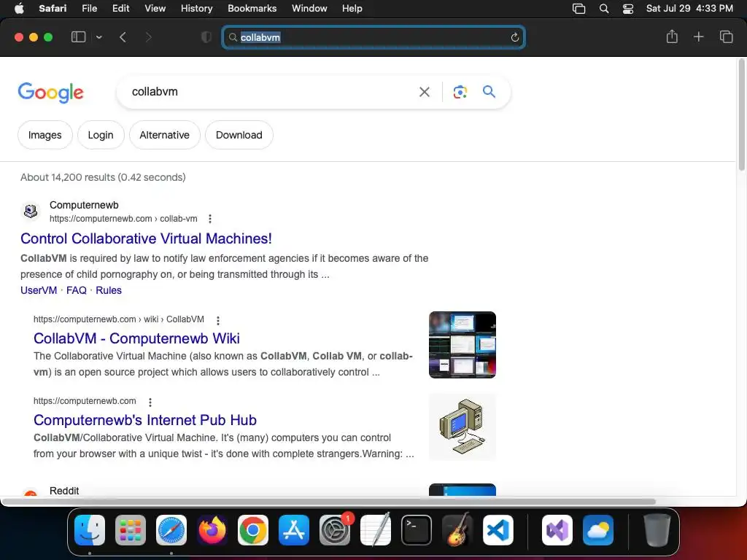747x560 pixels.
Task: Open Finder from the Dock
Action: click(90, 530)
